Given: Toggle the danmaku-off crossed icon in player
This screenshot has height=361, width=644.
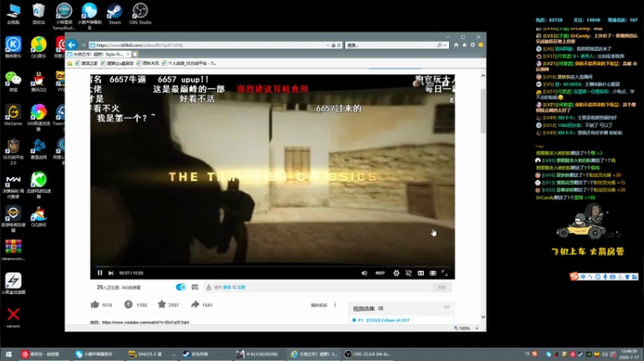Looking at the screenshot, I should coord(409,273).
